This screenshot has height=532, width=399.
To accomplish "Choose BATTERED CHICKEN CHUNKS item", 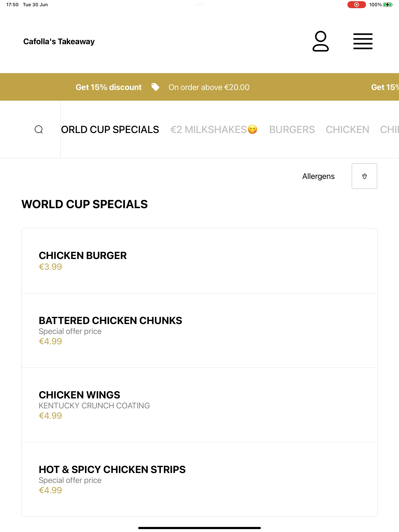I will 199,330.
